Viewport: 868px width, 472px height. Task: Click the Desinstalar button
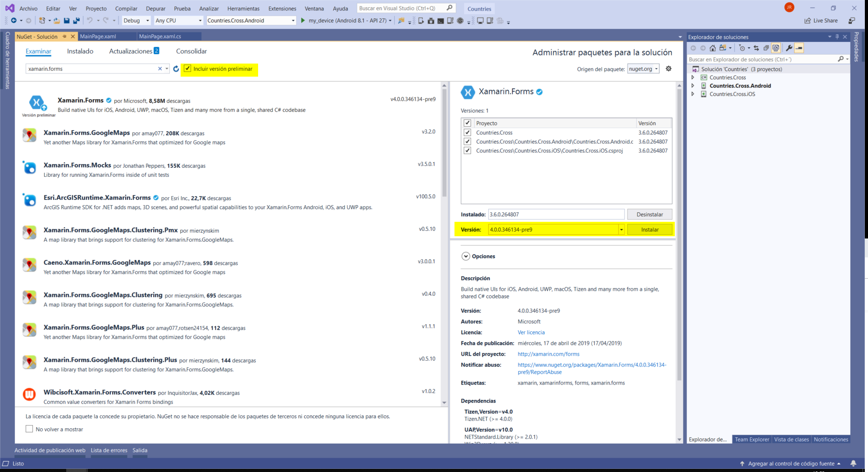coord(650,214)
